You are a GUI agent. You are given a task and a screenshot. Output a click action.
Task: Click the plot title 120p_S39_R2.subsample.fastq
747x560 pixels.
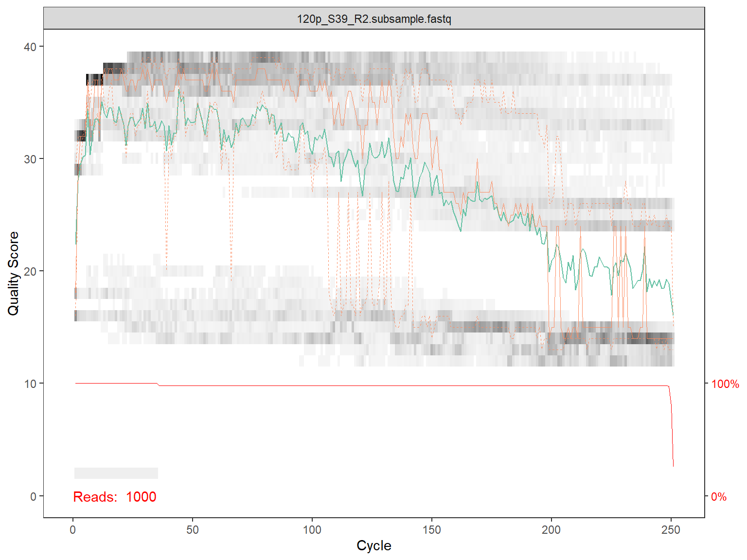pos(373,19)
